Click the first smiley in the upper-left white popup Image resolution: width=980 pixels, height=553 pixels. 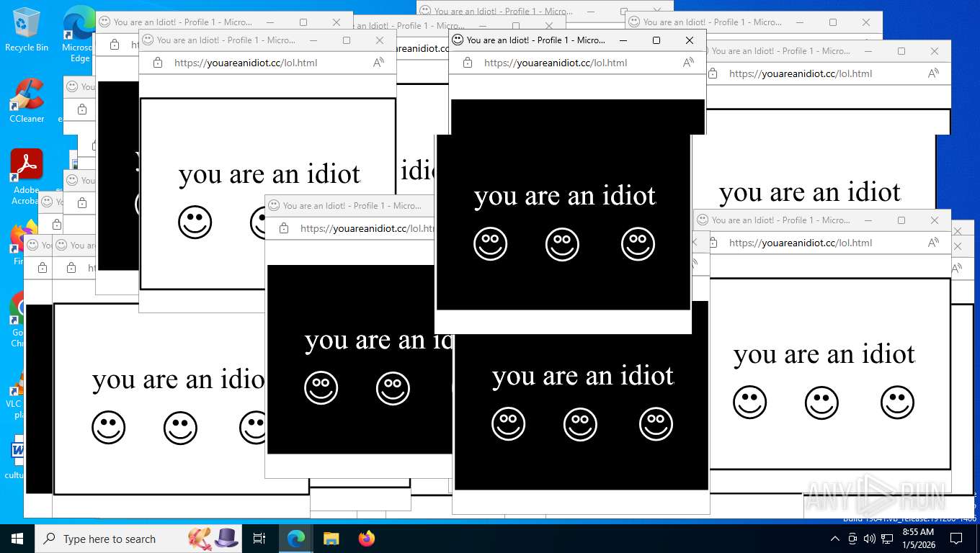coord(195,222)
